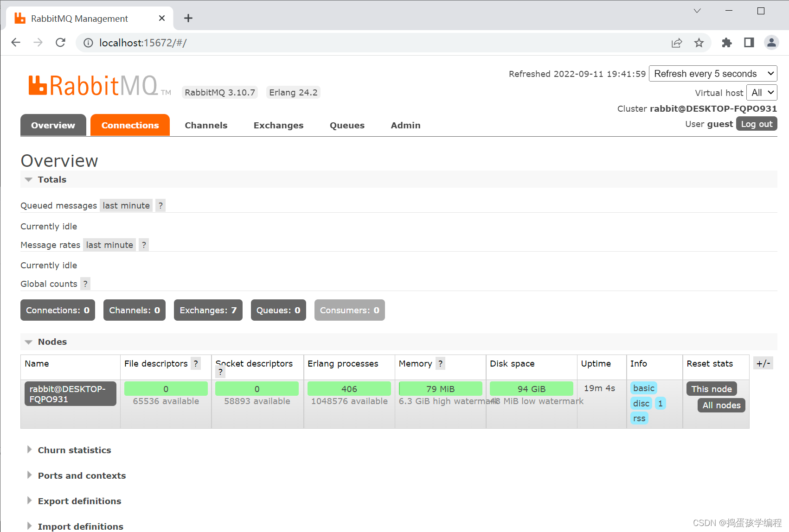Viewport: 789px width, 532px height.
Task: Click the browser forward arrow
Action: 38,43
